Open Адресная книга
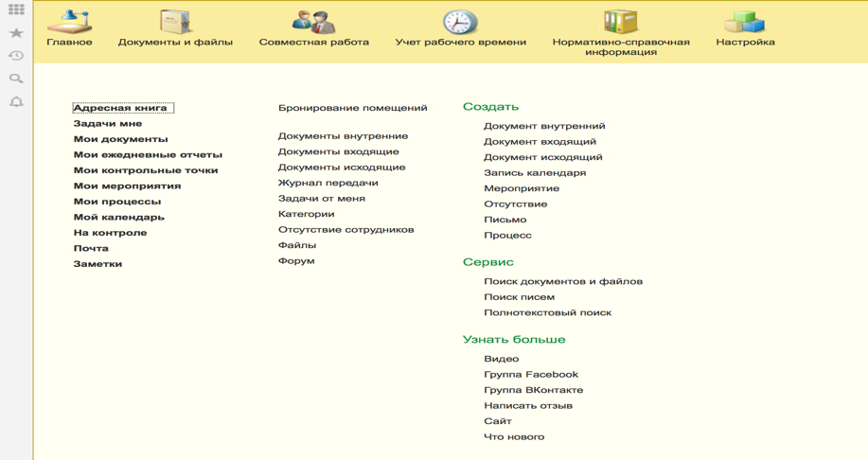 pyautogui.click(x=120, y=108)
